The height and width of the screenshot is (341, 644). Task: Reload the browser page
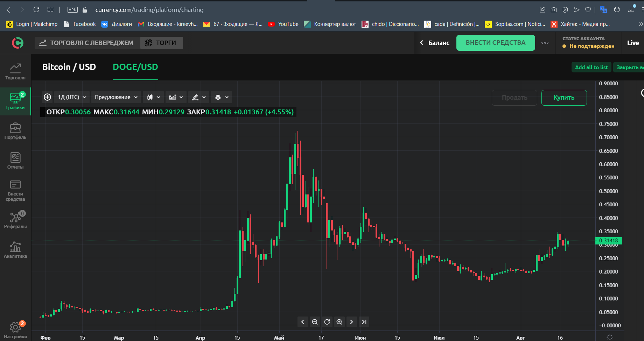(x=36, y=10)
